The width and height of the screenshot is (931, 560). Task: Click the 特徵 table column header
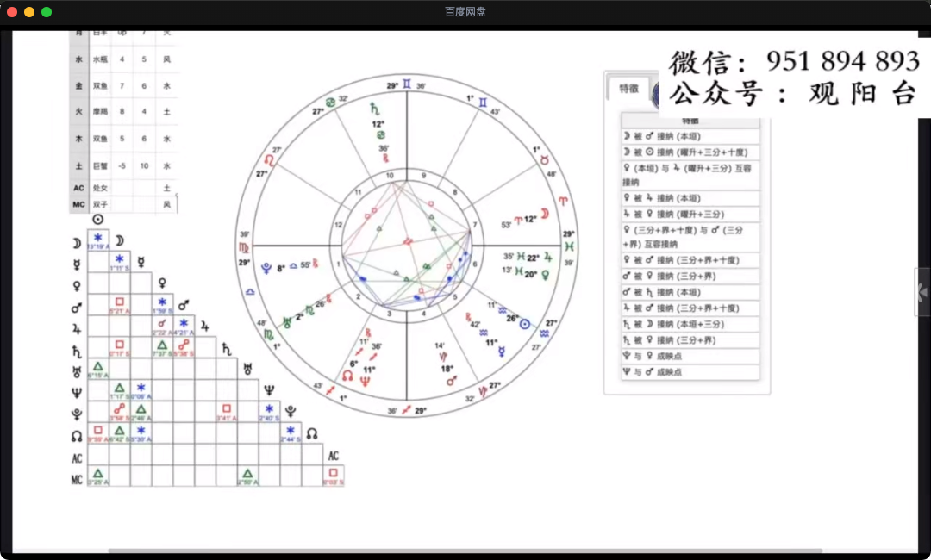[690, 121]
